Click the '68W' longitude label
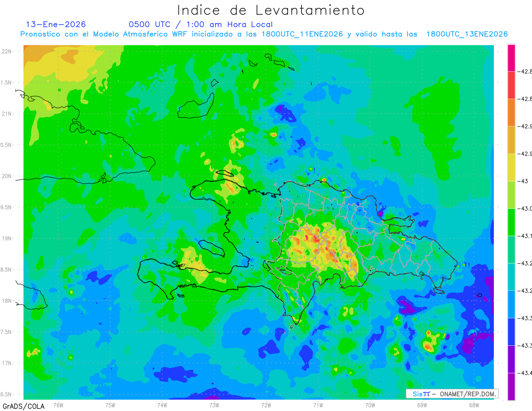Screen dimensions: 532x411 pyautogui.click(x=474, y=405)
